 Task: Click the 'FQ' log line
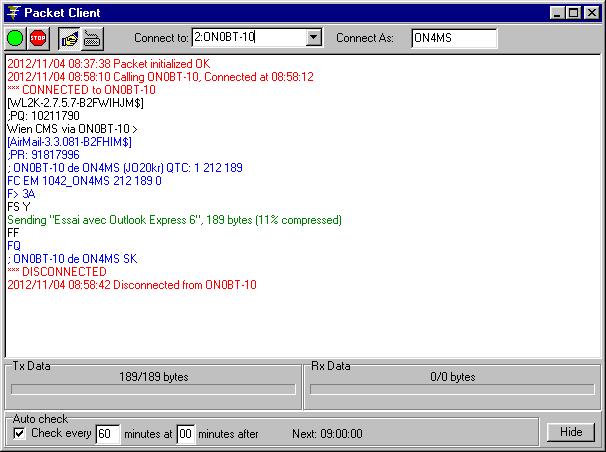point(14,246)
